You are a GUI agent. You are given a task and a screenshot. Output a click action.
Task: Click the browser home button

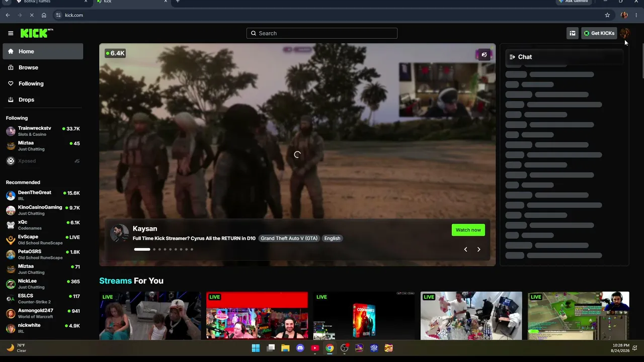44,15
